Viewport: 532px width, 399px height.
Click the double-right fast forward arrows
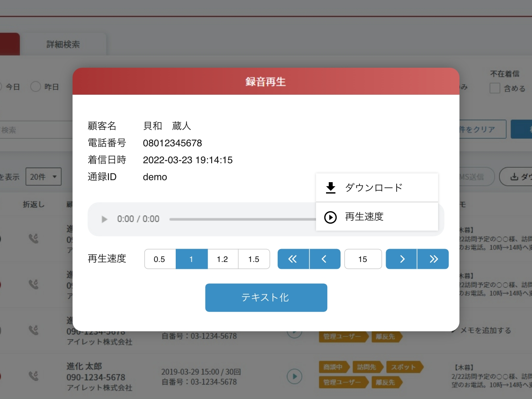(x=433, y=259)
